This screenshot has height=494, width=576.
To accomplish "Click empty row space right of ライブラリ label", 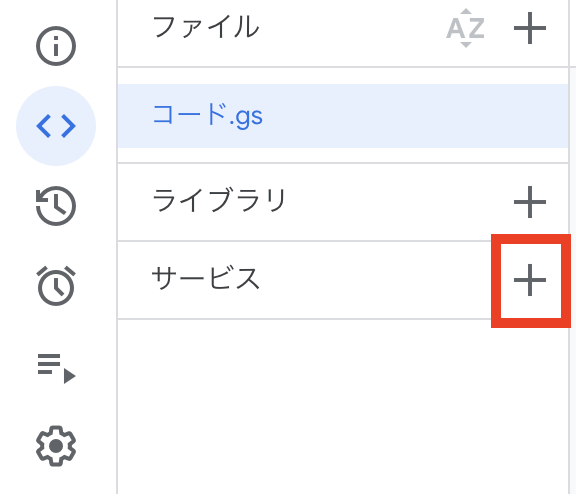I will click(x=400, y=202).
